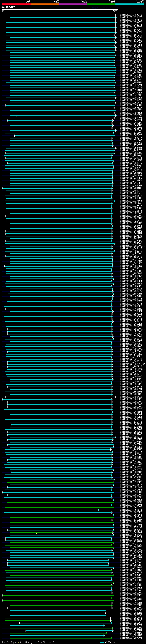The image size is (146, 644).
Task: Select the UniRef100_Q6EE93 label
Action: point(131,610)
